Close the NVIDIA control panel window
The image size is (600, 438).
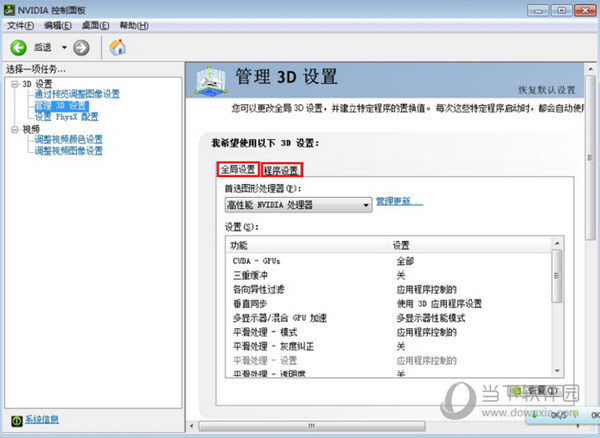click(585, 10)
